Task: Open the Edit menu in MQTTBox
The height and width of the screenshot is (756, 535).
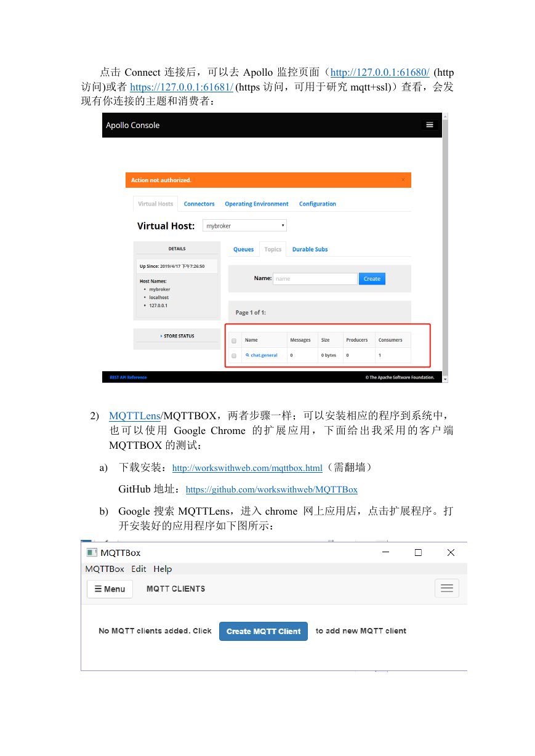Action: click(x=139, y=569)
